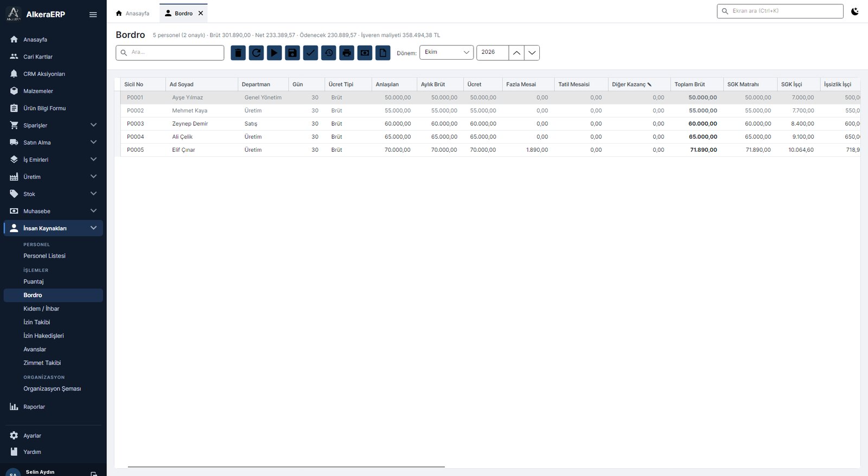Switch to the Anasayfa tab
This screenshot has height=476, width=868.
(x=132, y=13)
